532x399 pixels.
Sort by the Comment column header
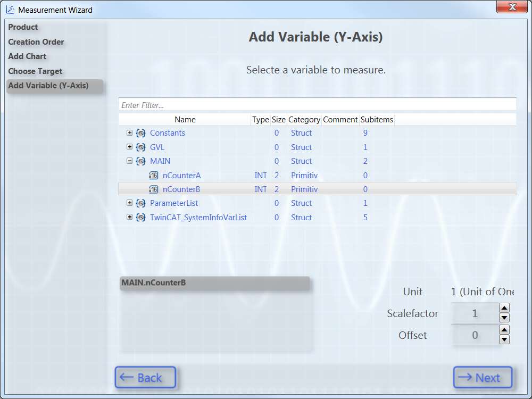coord(340,119)
